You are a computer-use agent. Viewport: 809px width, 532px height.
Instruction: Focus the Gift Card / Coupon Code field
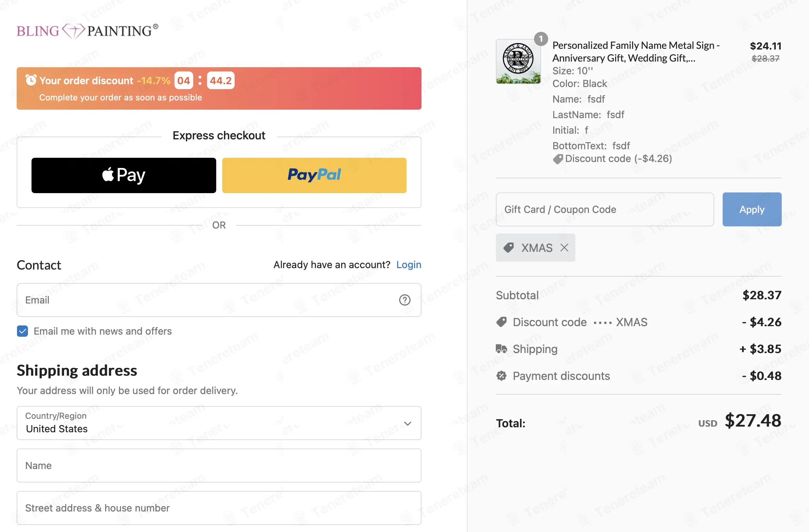click(605, 209)
